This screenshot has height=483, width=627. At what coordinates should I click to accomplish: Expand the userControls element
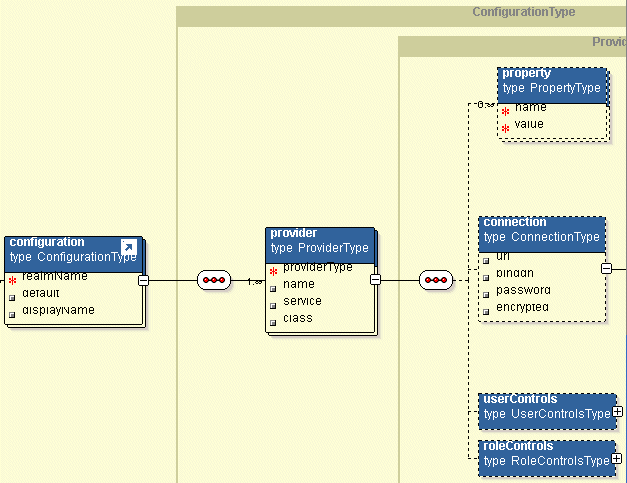point(617,411)
